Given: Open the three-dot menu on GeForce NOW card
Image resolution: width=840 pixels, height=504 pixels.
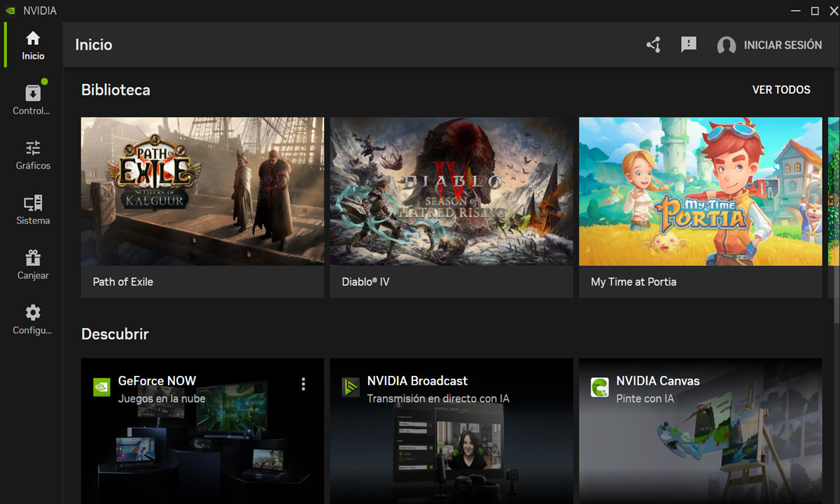Looking at the screenshot, I should click(303, 384).
